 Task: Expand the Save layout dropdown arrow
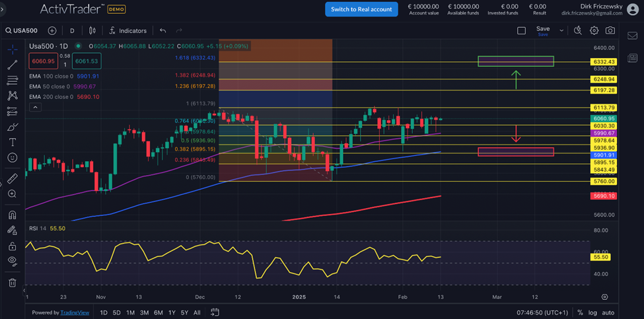point(561,30)
